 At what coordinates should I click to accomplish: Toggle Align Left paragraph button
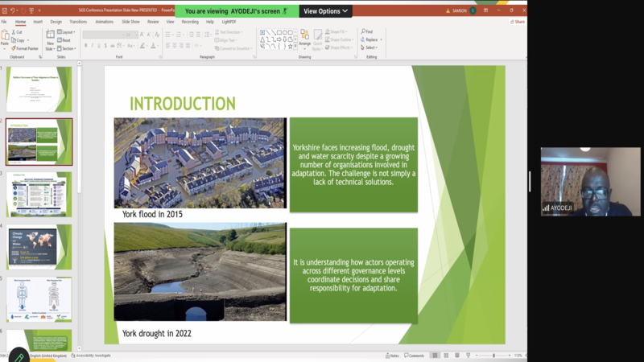pos(168,46)
